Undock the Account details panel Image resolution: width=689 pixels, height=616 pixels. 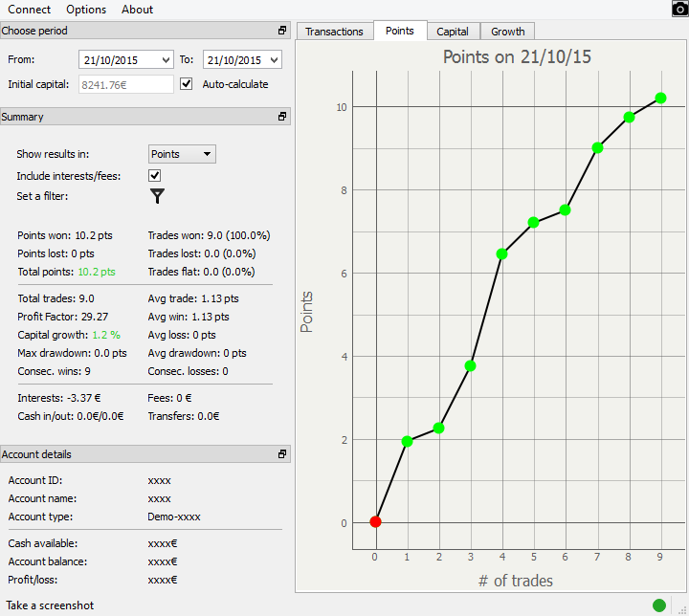(282, 454)
